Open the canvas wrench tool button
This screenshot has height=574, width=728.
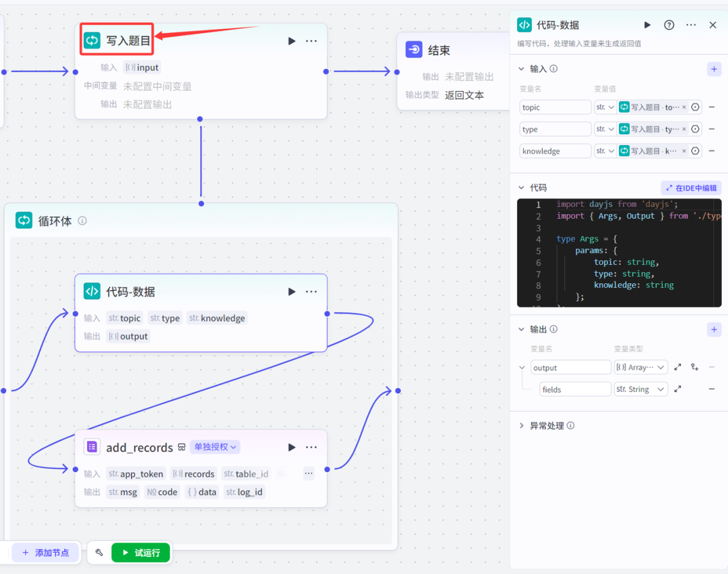[99, 552]
